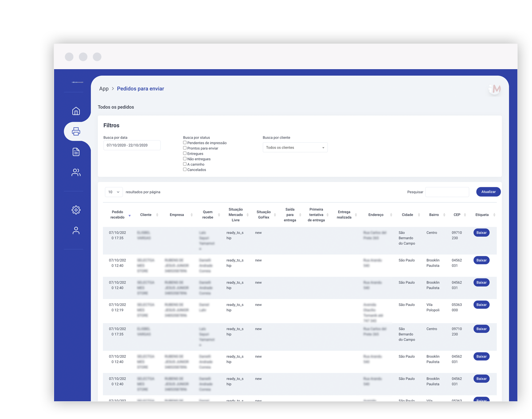Sort by Pedido recebido column arrow
This screenshot has width=532, height=419.
point(129,215)
